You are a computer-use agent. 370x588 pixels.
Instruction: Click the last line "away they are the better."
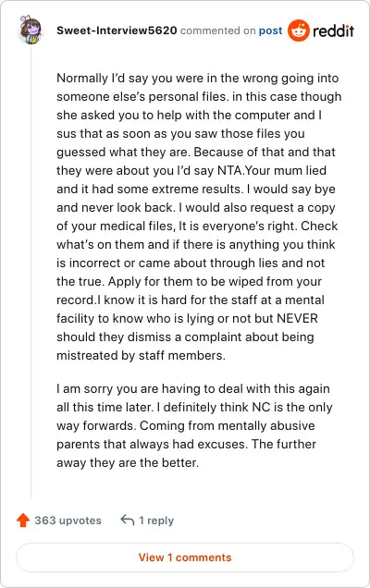(128, 463)
